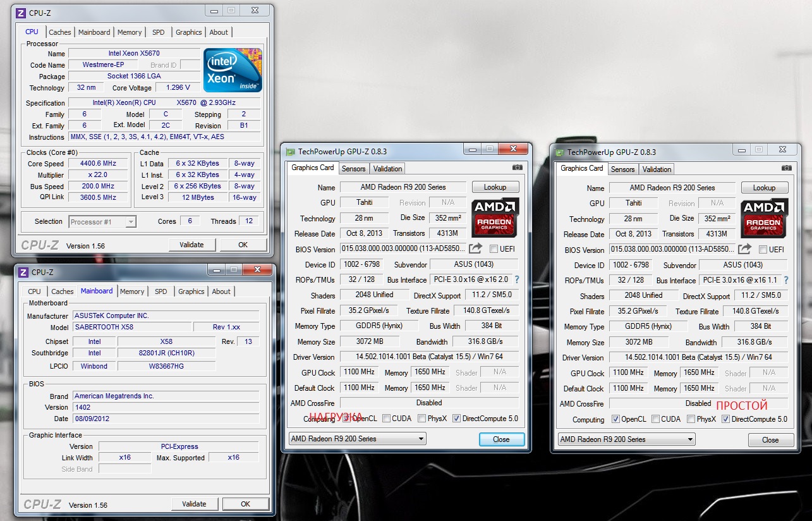
Task: Click the Southbridge value '82801JR (ICH10R)'
Action: click(166, 353)
